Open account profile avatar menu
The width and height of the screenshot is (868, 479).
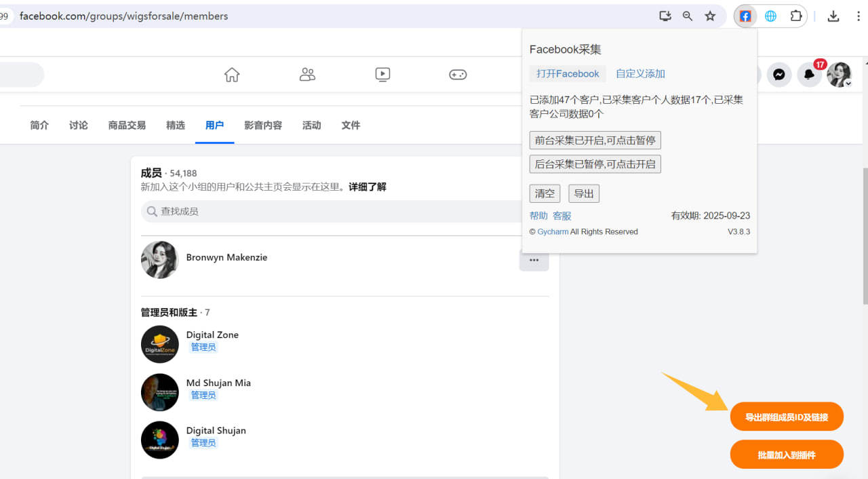[x=839, y=75]
